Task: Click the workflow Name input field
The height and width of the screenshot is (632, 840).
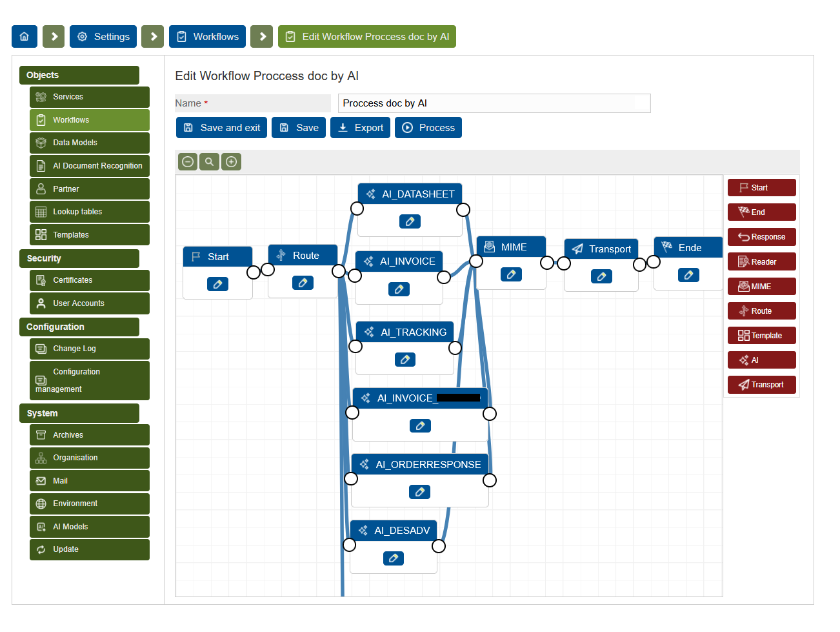Action: pyautogui.click(x=494, y=103)
